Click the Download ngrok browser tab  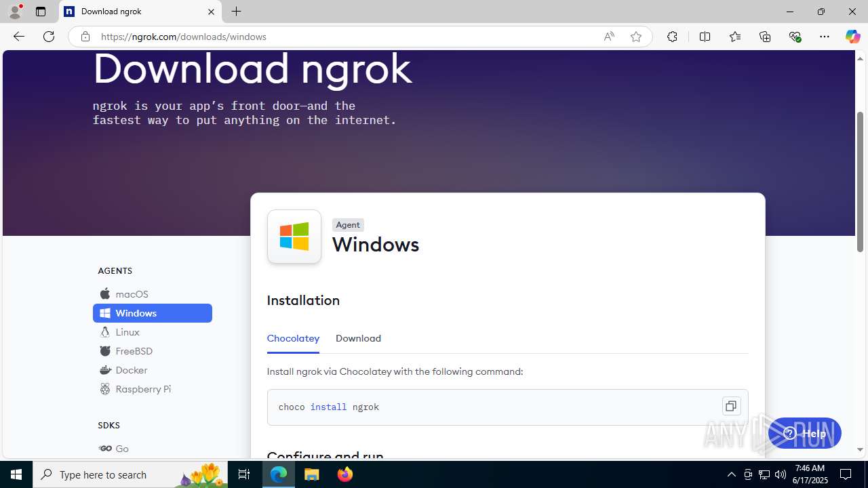[140, 12]
